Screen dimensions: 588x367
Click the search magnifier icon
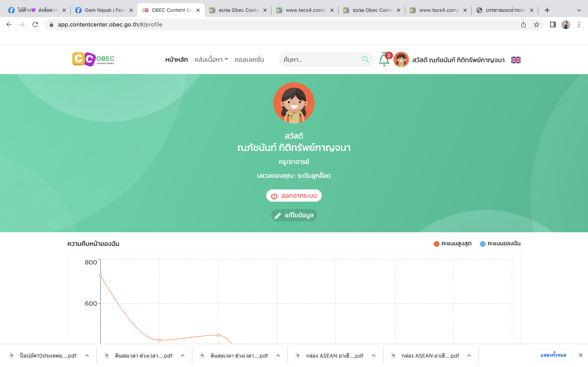365,60
